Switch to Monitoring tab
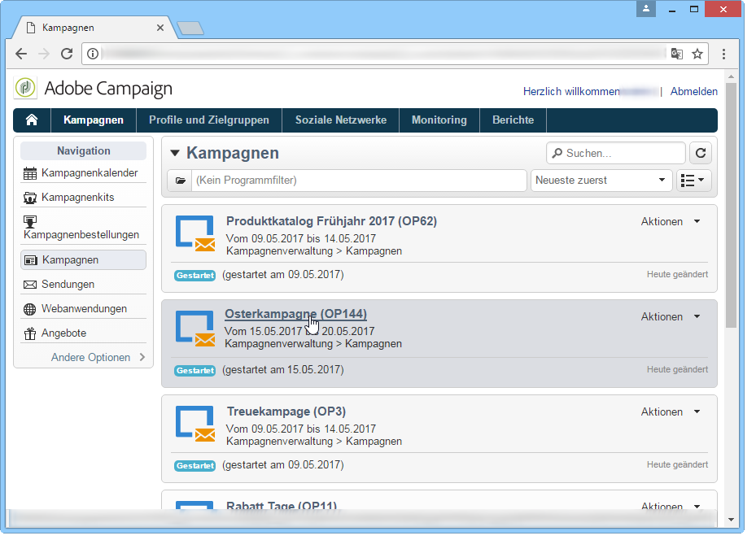Viewport: 756px width, 540px height. pos(439,120)
